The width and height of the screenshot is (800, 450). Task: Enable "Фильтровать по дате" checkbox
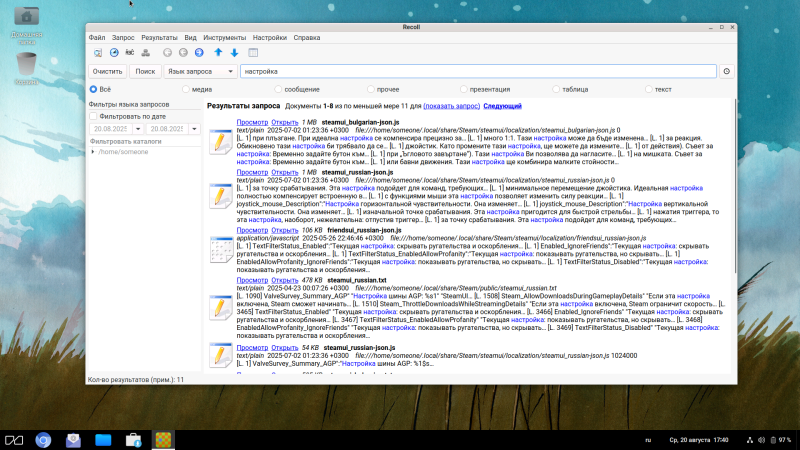(x=93, y=116)
